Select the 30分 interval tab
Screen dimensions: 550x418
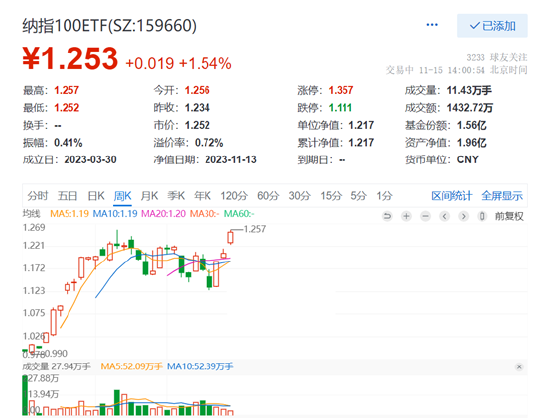point(299,195)
